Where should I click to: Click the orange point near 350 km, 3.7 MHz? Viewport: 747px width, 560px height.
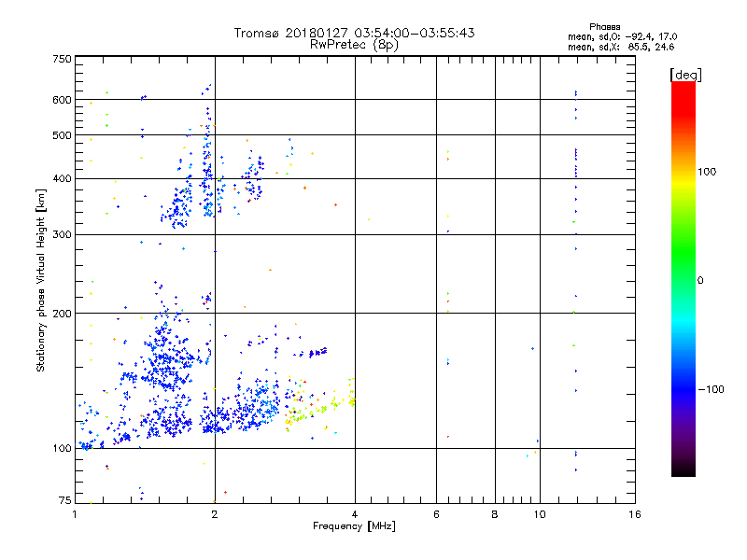336,204
